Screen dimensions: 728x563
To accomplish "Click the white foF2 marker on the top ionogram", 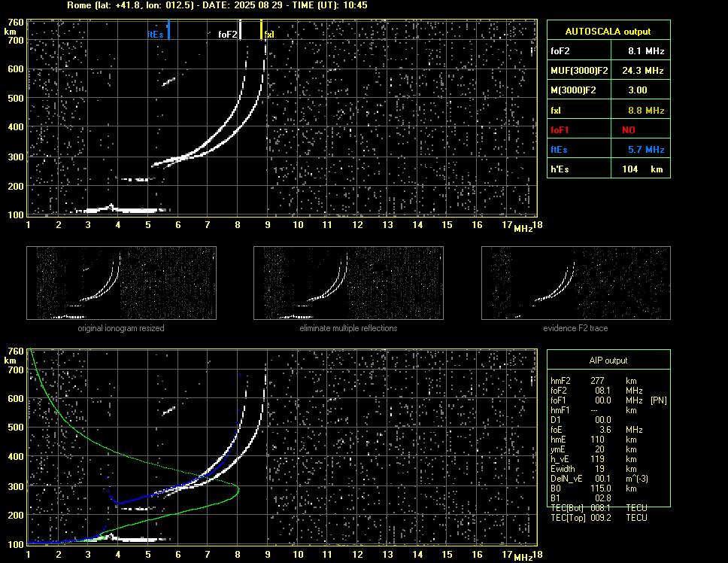I will tap(240, 29).
